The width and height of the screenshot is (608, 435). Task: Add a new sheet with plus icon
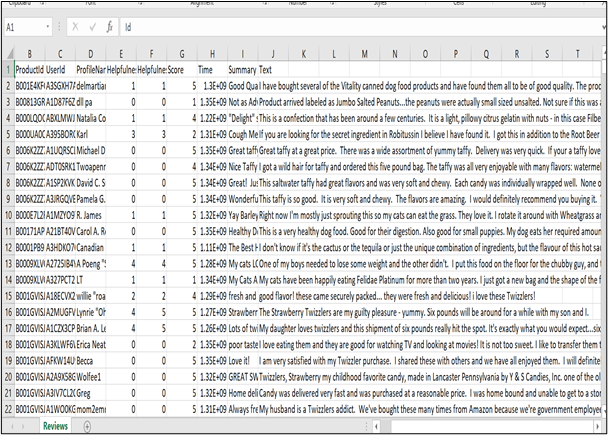(87, 426)
